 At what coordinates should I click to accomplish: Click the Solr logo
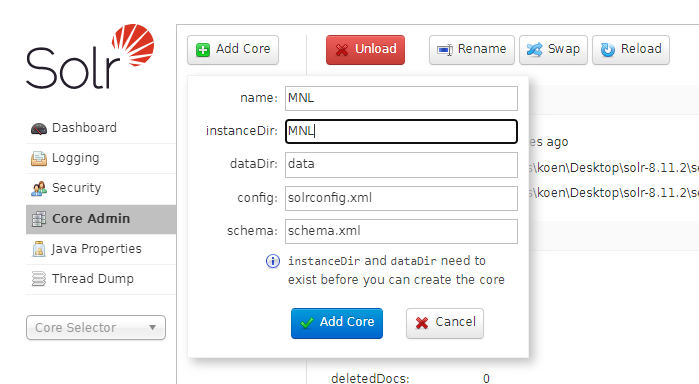click(x=90, y=56)
